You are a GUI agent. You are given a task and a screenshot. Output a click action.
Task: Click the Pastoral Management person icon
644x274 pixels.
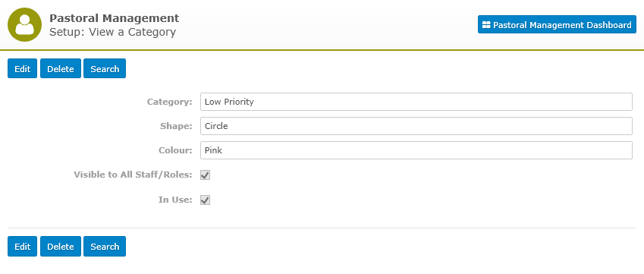[24, 24]
